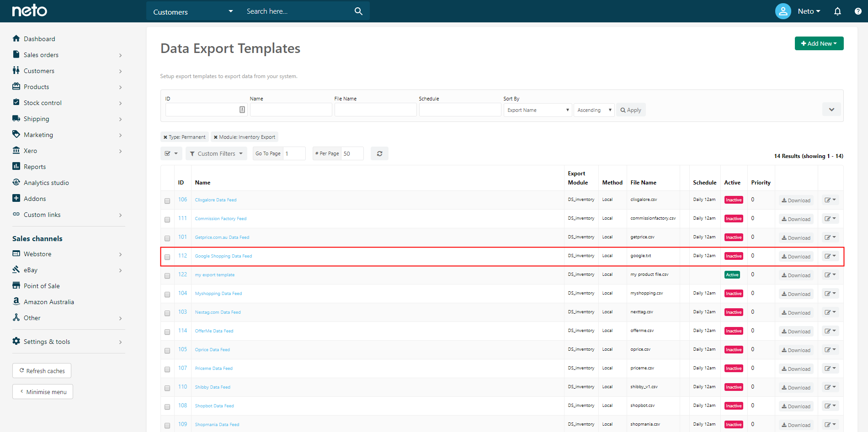This screenshot has height=432, width=868.
Task: Open edit menu for OfferMe Data Feed
Action: 830,331
